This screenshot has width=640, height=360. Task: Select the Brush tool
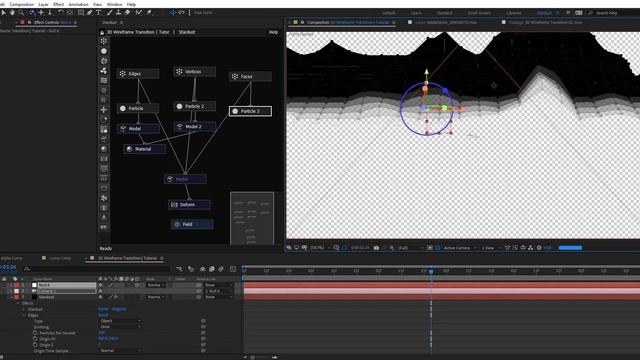point(109,13)
